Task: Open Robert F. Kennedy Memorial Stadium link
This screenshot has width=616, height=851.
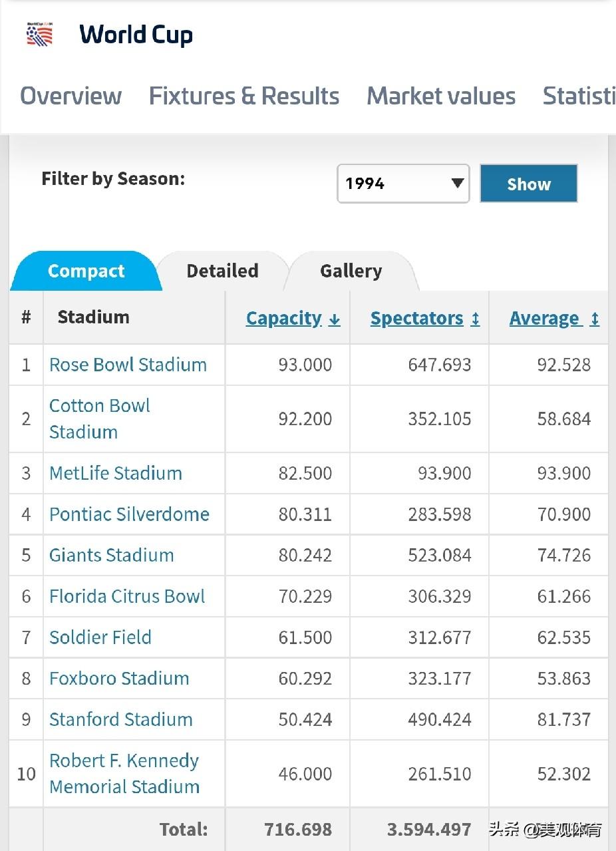Action: pyautogui.click(x=124, y=773)
